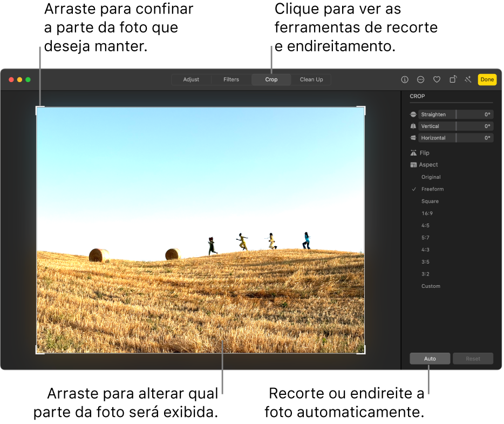Choose the 16:9 aspect ratio
This screenshot has height=424, width=504.
(431, 213)
